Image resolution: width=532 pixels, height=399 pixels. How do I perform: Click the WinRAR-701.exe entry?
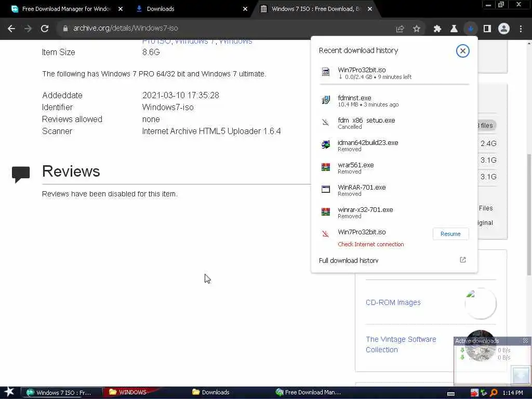[394, 190]
